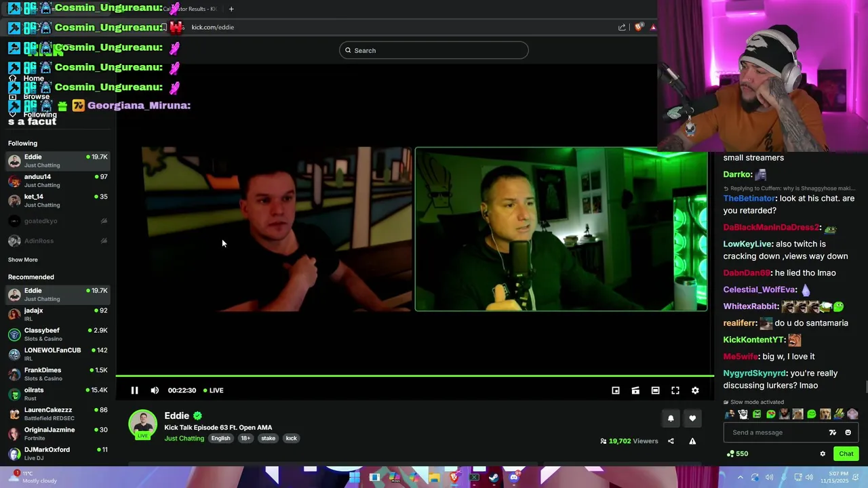
Task: Mute the stream volume
Action: coord(155,390)
